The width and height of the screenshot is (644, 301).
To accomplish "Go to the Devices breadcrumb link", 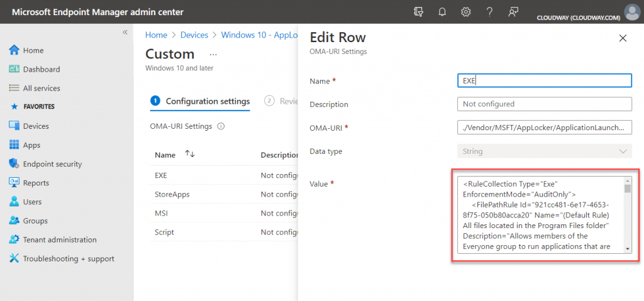I will (194, 35).
